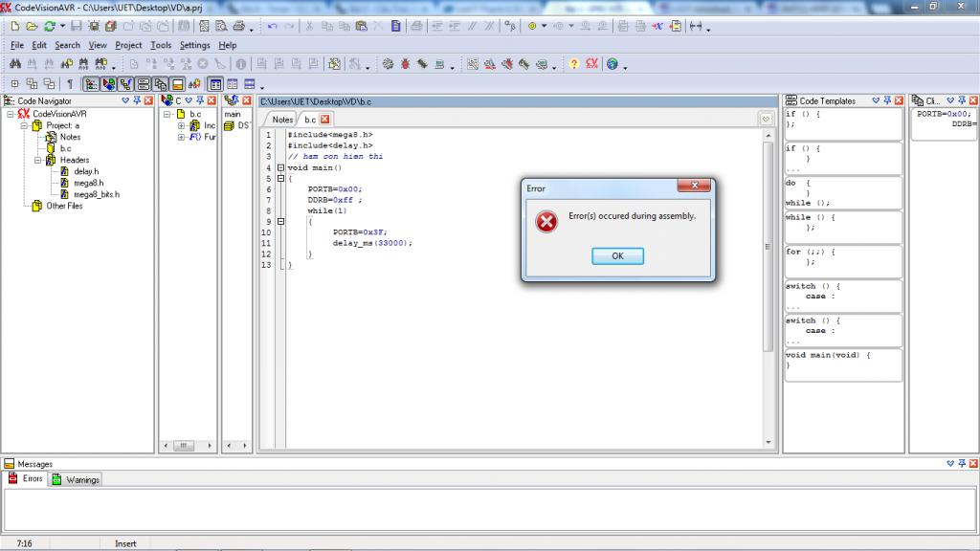This screenshot has height=551, width=980.
Task: Click the horizontal arrows width icon
Action: tap(696, 26)
